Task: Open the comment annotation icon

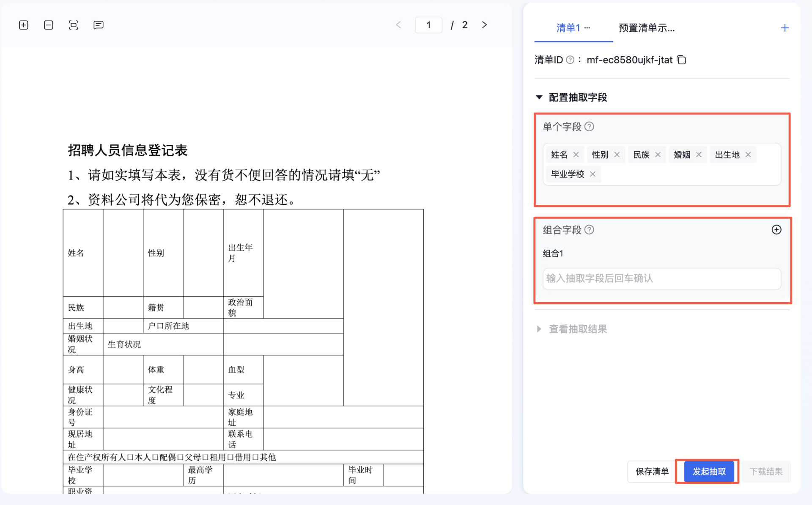Action: [x=99, y=25]
